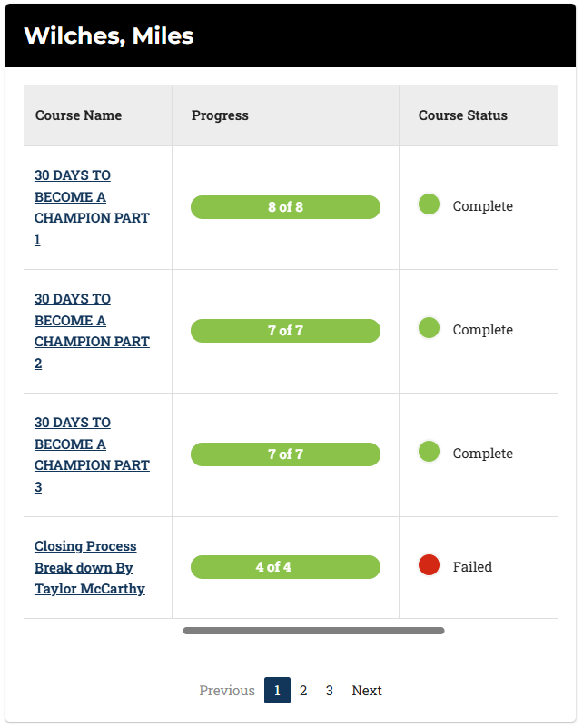583x728 pixels.
Task: Click the Previous pagination button
Action: (x=227, y=691)
